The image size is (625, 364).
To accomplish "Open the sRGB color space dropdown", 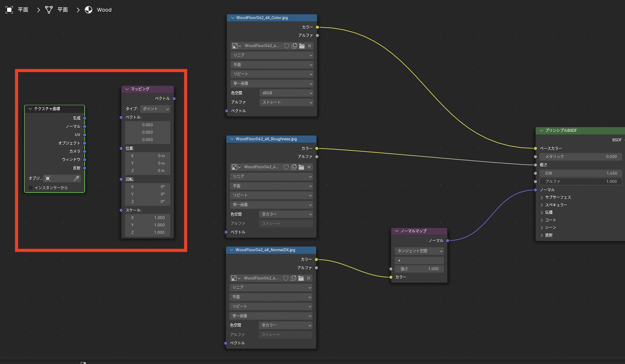I will coord(286,93).
